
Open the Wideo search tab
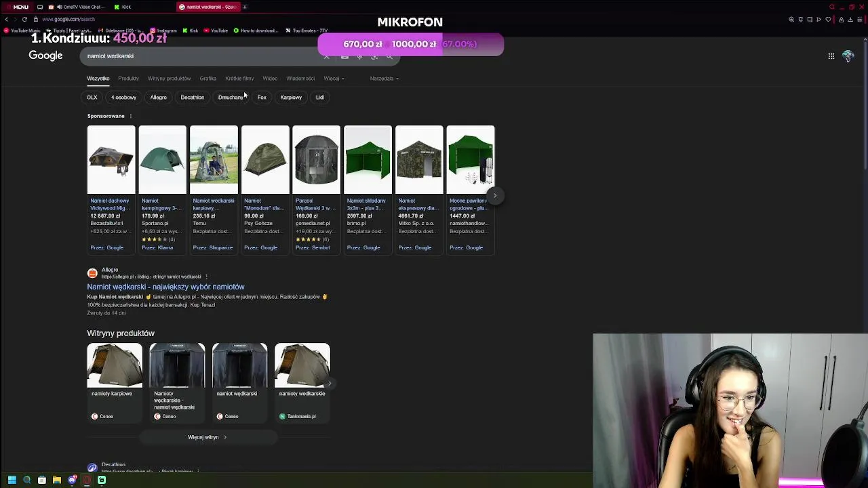pyautogui.click(x=270, y=79)
